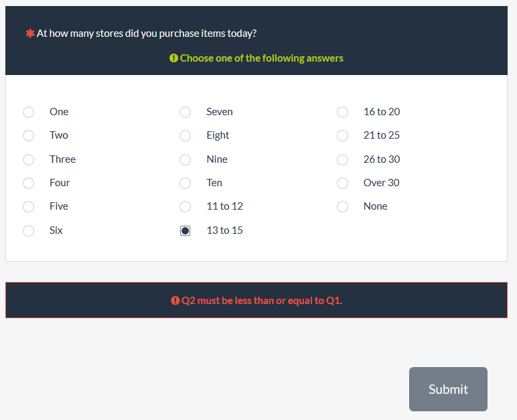Select the '21 to 25' radio button
The width and height of the screenshot is (517, 420).
point(343,135)
